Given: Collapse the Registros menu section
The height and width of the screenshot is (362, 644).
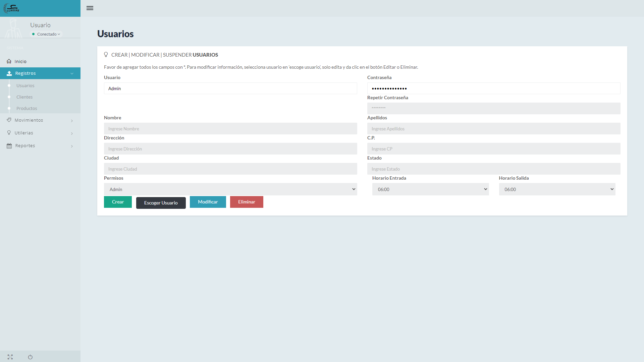Looking at the screenshot, I should (40, 73).
